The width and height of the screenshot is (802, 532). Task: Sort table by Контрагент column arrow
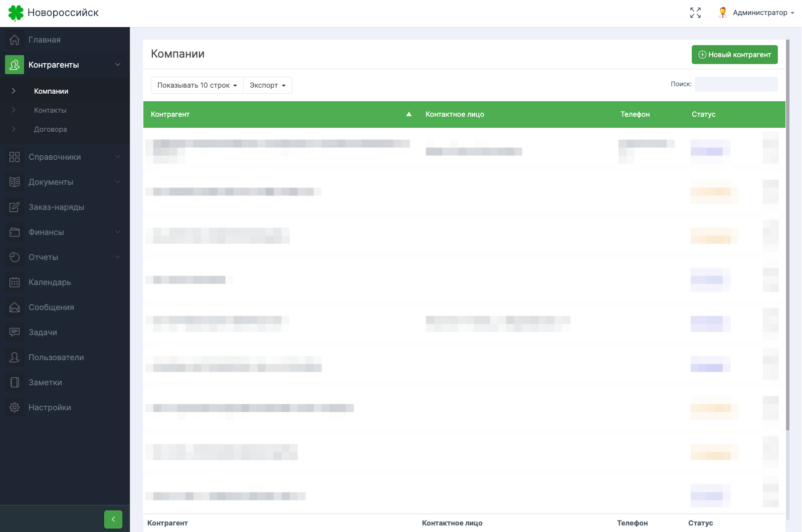(x=409, y=114)
